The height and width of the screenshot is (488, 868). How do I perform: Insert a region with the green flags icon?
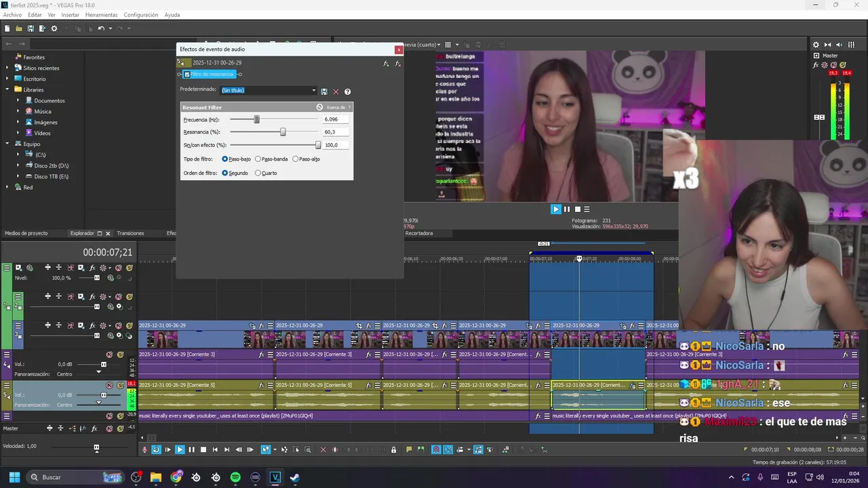coord(420,449)
